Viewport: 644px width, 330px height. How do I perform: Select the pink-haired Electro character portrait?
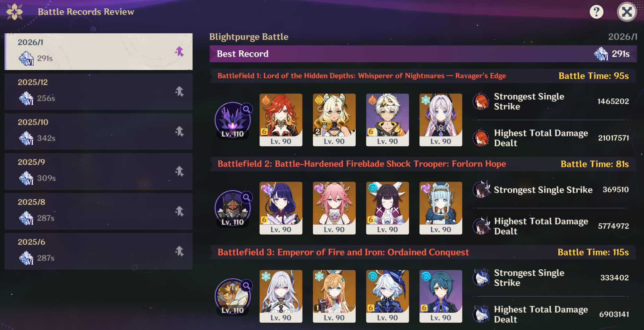click(334, 208)
